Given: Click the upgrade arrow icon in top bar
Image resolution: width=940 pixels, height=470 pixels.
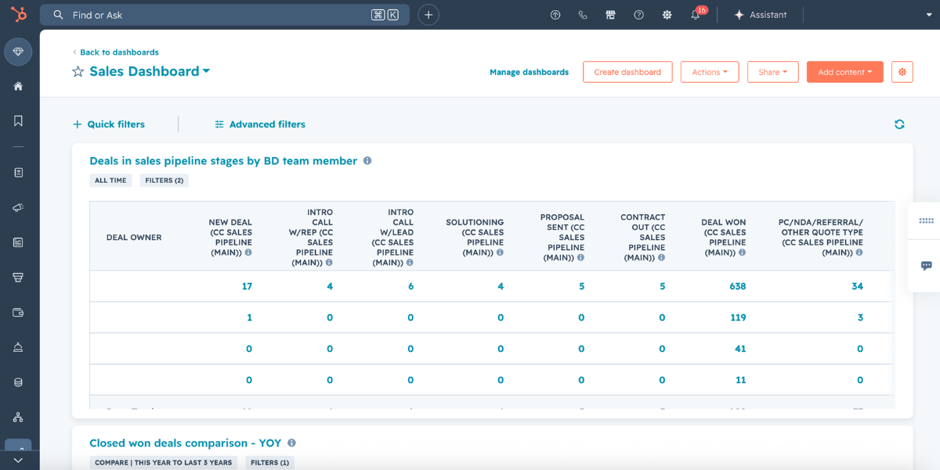Looking at the screenshot, I should click(555, 15).
